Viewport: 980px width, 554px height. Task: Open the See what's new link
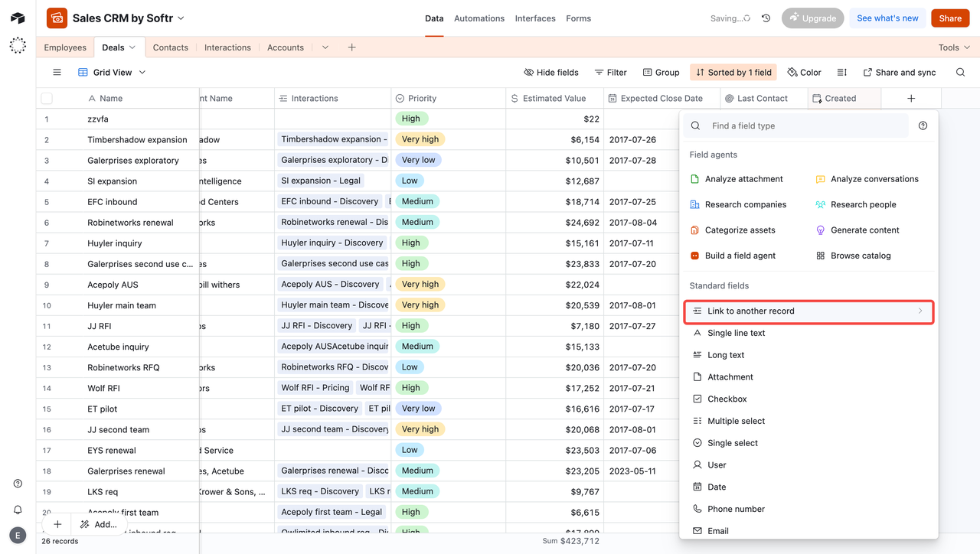[x=887, y=18]
